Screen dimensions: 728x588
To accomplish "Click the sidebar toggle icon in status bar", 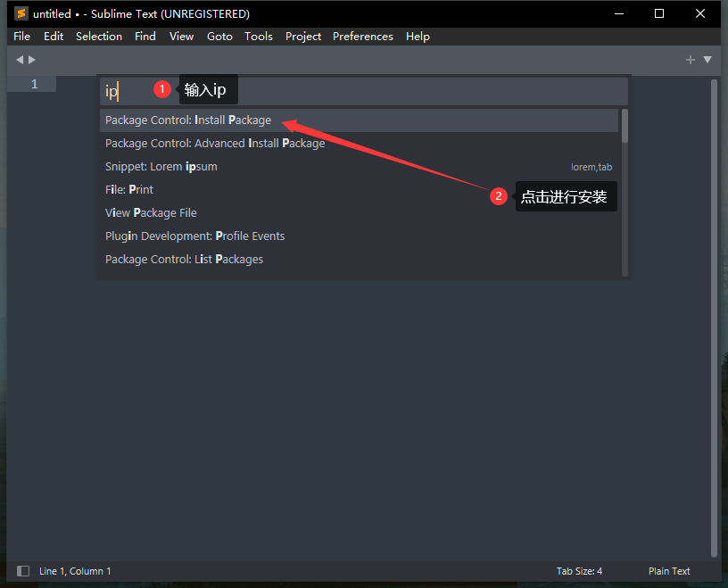I will click(23, 571).
